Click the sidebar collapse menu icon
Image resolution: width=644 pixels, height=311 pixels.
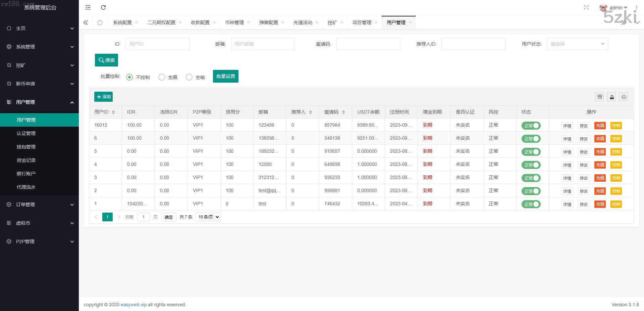click(x=88, y=7)
